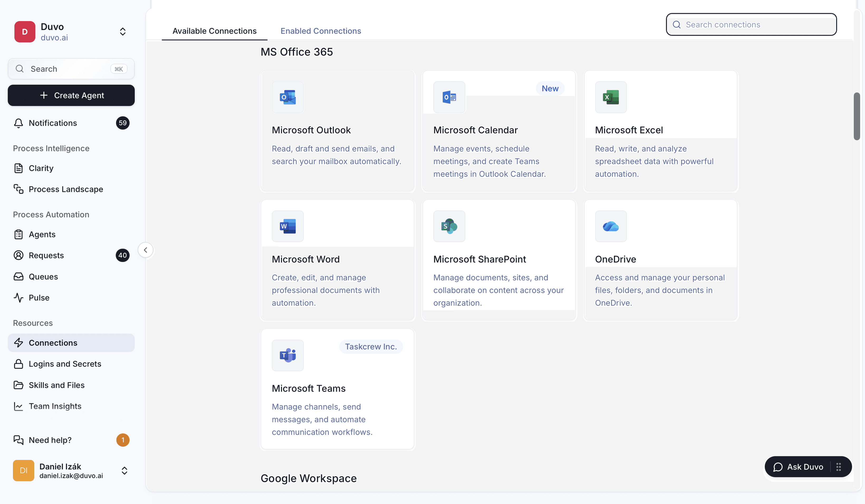Click the DI user avatar
This screenshot has height=504, width=865.
(23, 470)
